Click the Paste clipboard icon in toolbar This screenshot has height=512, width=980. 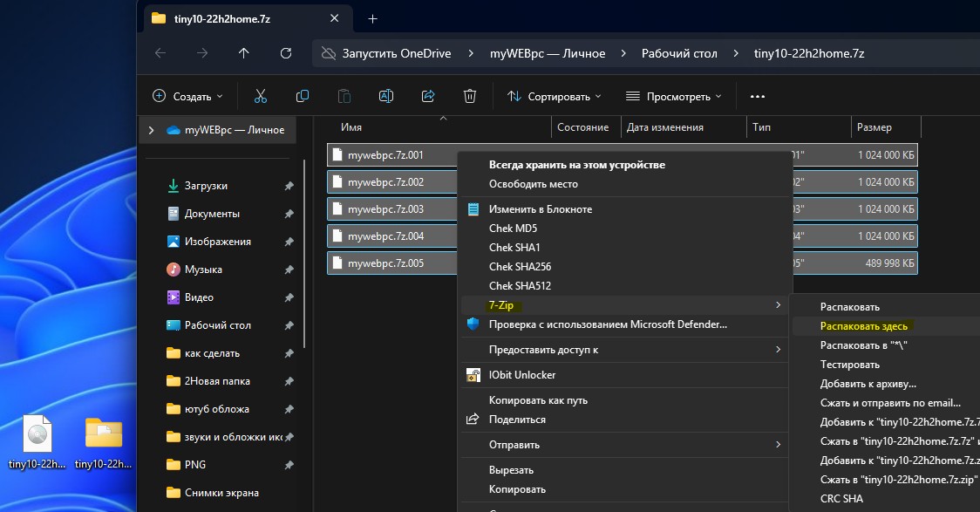[x=344, y=96]
